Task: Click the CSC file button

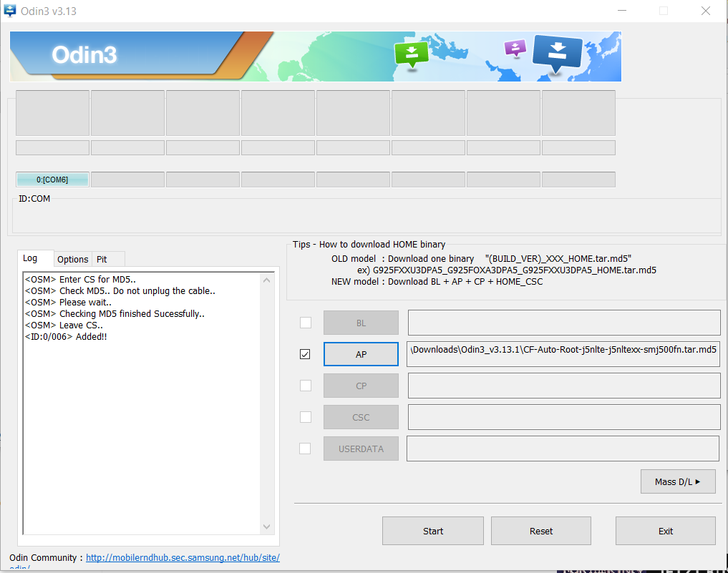Action: (361, 417)
